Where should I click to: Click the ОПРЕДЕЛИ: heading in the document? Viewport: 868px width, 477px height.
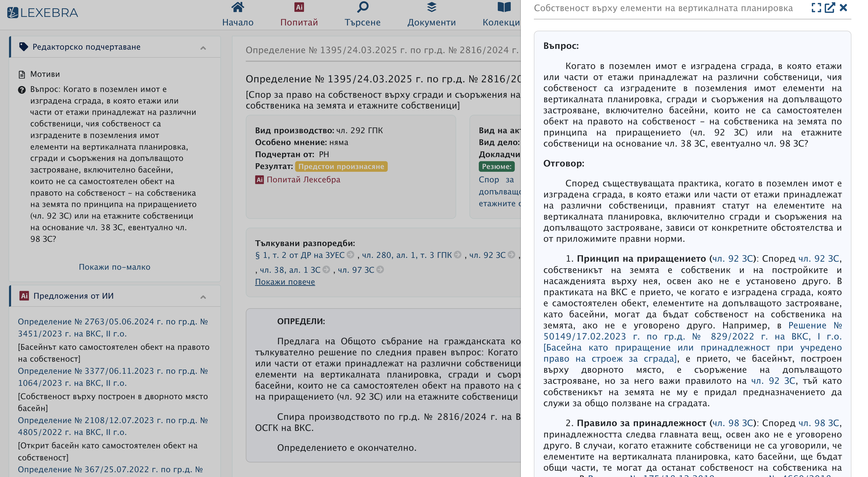(x=301, y=321)
